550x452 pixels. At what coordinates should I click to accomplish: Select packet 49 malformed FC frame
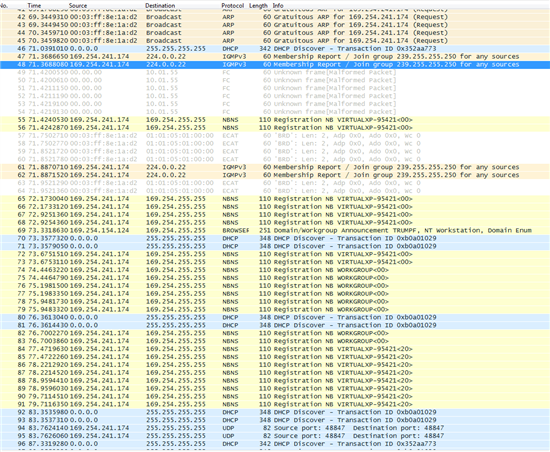pyautogui.click(x=275, y=72)
